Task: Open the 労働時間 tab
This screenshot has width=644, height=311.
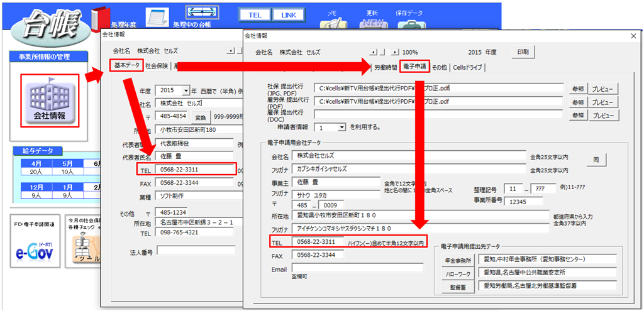Action: click(x=386, y=67)
